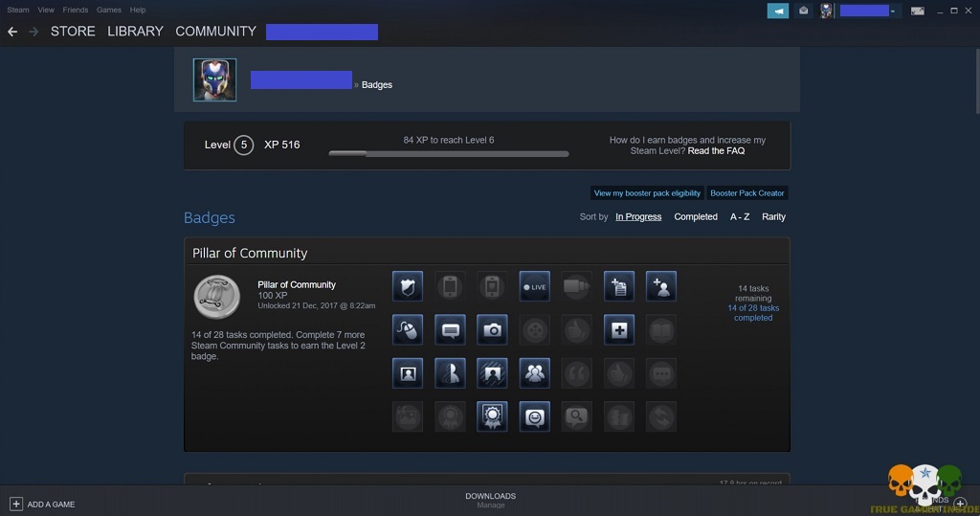This screenshot has height=516, width=980.
Task: Go back with the left arrow
Action: pos(12,32)
